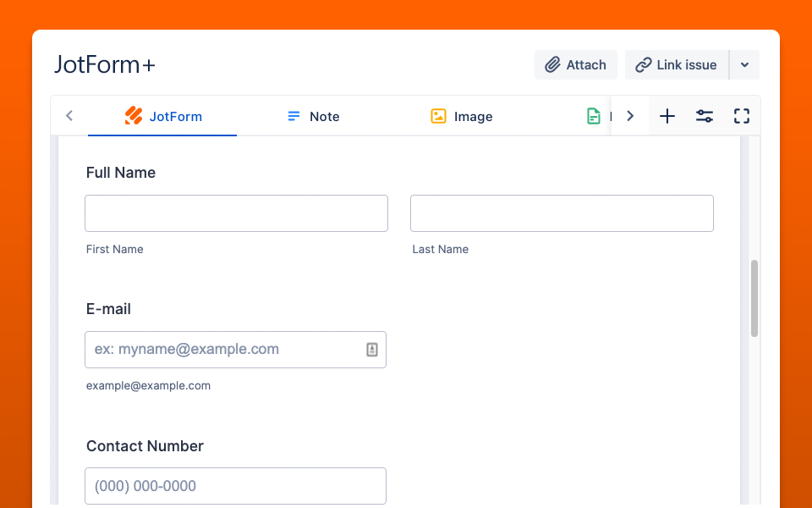Click the picture icon on the Image tab
Screen dimensions: 812x508
(x=438, y=116)
